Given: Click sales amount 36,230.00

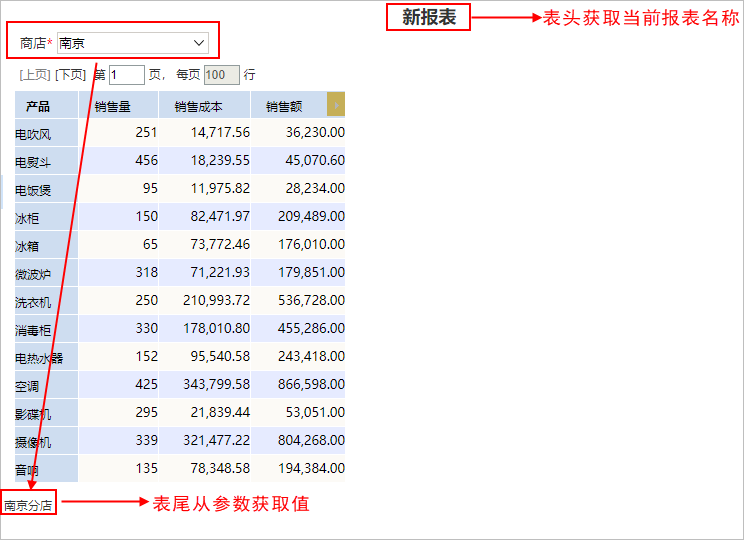Looking at the screenshot, I should 315,132.
